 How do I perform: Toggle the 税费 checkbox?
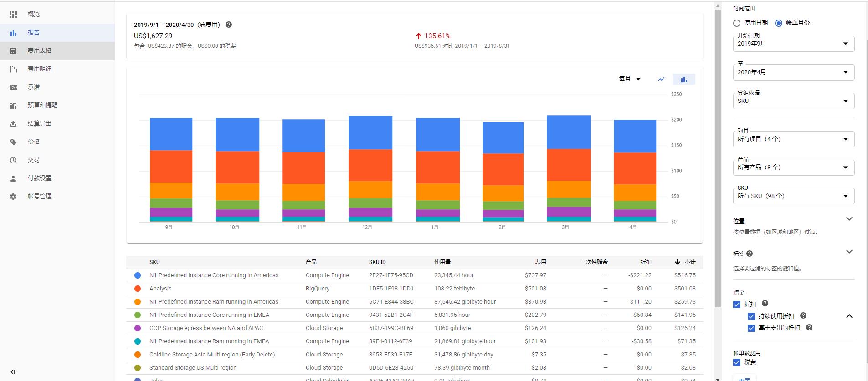pyautogui.click(x=737, y=362)
